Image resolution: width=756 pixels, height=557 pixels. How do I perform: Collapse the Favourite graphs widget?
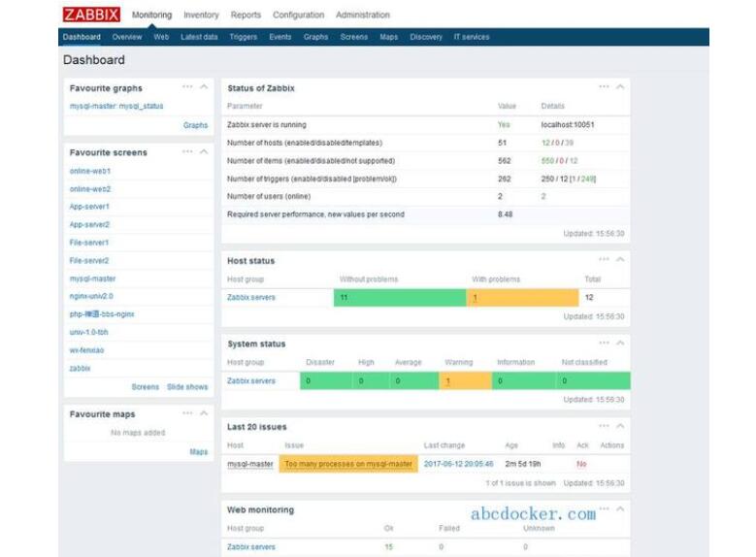click(x=204, y=86)
